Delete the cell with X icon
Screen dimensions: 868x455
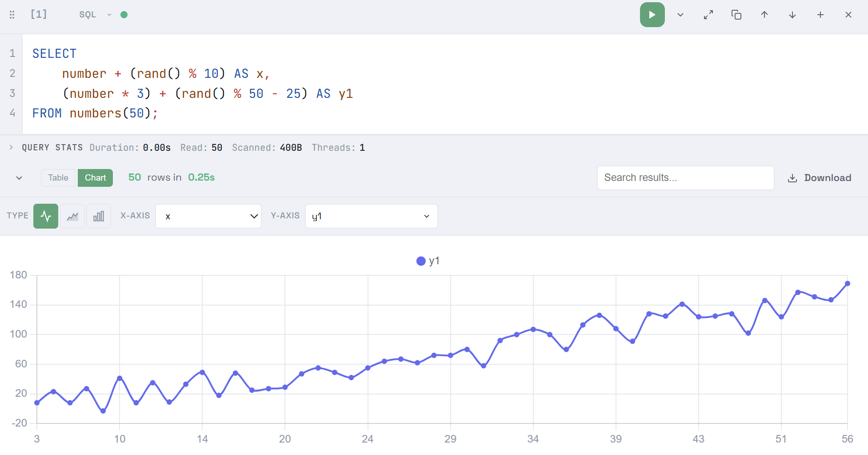pyautogui.click(x=848, y=15)
